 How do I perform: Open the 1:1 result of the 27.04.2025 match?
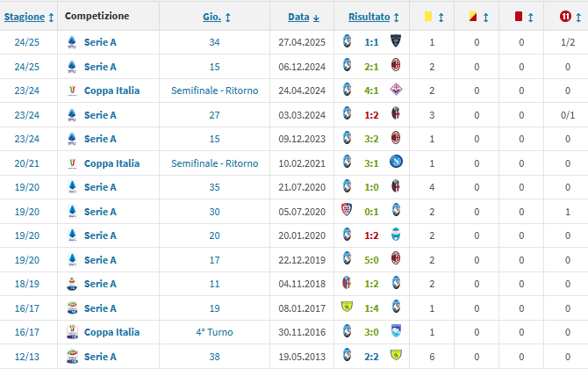click(371, 41)
